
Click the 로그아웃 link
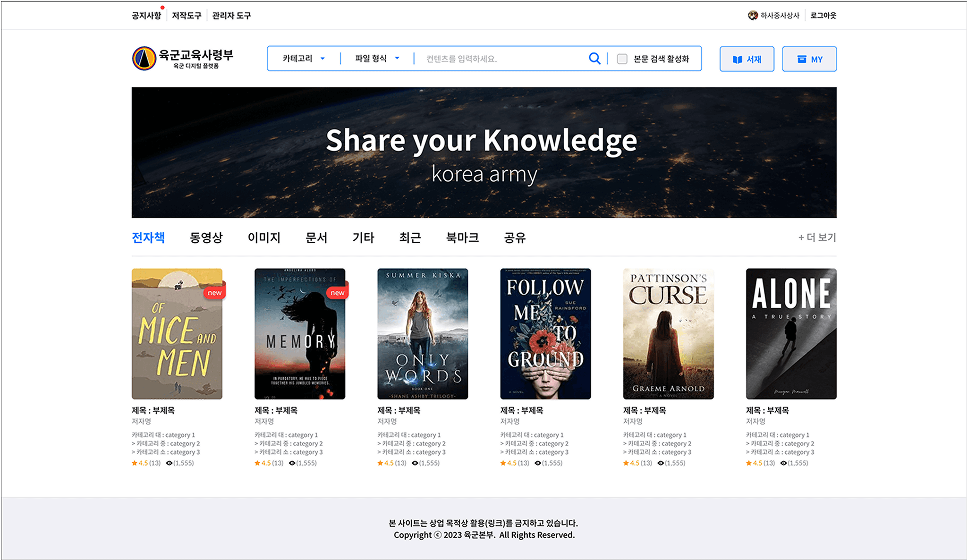point(823,16)
